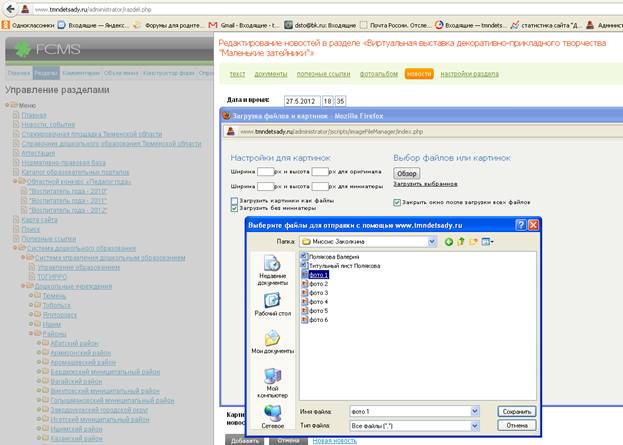The height and width of the screenshot is (445, 623).
Task: Open the Тип файла dropdown
Action: click(475, 426)
